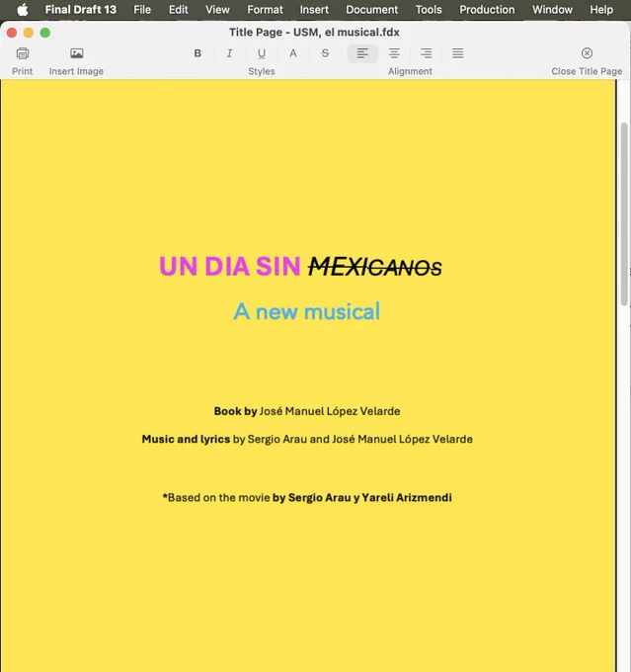Screen dimensions: 631x672
Task: Open the File menu
Action: click(x=142, y=10)
